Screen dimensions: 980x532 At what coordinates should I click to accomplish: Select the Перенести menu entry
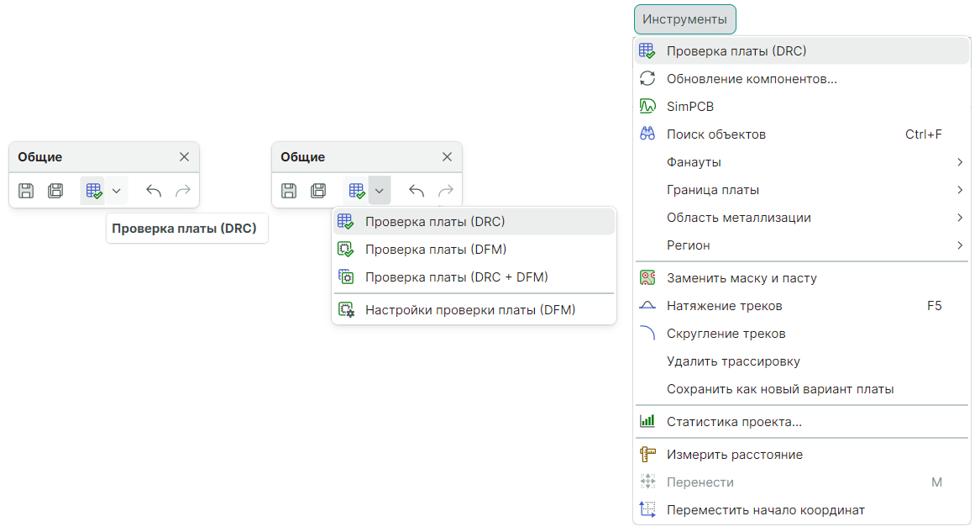(x=700, y=482)
